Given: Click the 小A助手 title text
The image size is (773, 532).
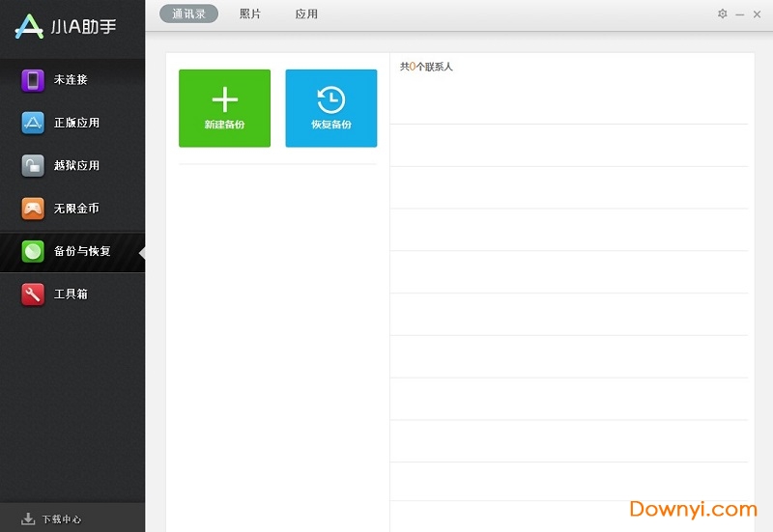Looking at the screenshot, I should [84, 27].
